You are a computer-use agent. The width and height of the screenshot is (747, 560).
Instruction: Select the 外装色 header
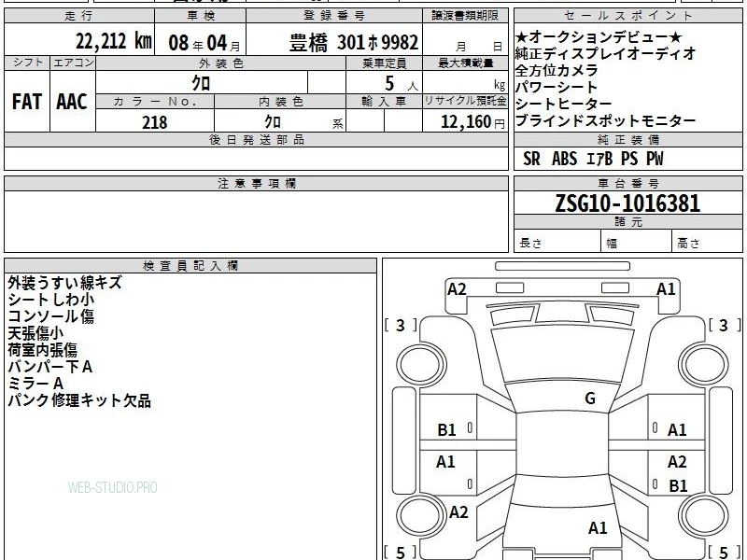click(x=220, y=63)
